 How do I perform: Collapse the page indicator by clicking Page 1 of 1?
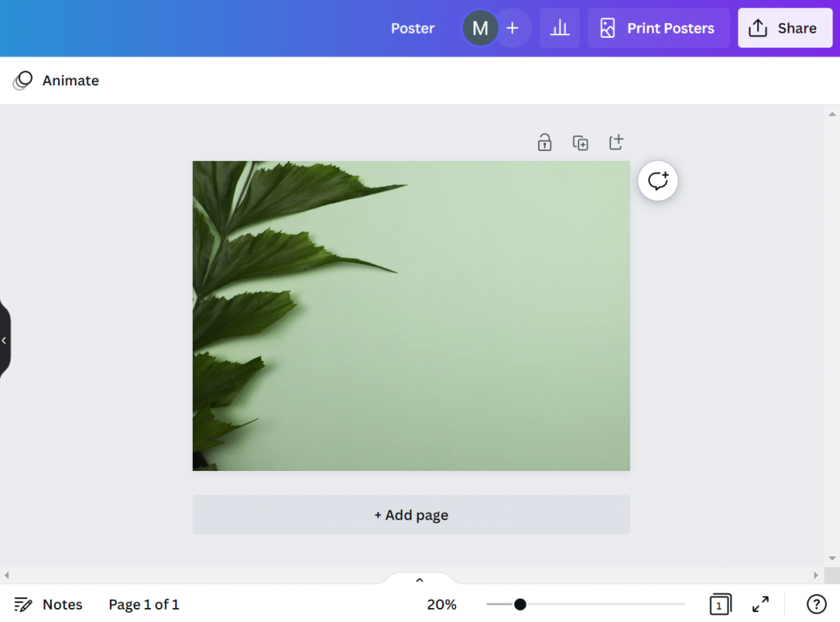click(x=144, y=604)
